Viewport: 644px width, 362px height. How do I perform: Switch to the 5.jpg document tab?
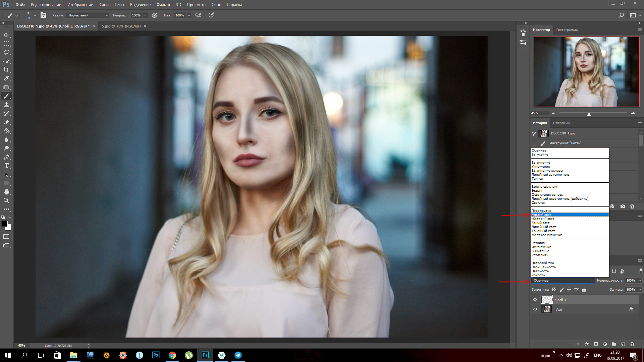(121, 26)
